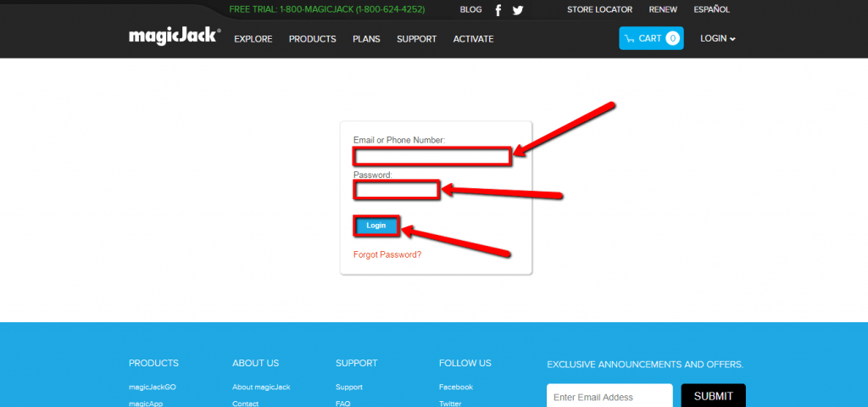Open the Facebook link under FOLLOW US
Viewport: 868px width, 407px height.
pyautogui.click(x=455, y=387)
